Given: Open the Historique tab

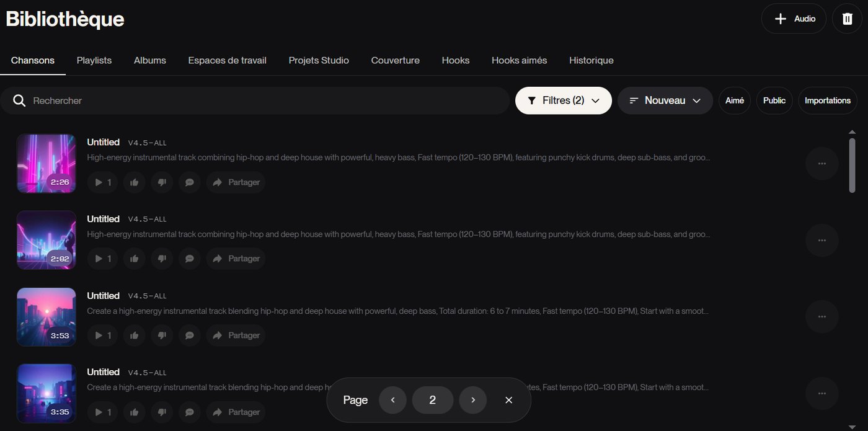Looking at the screenshot, I should (x=591, y=60).
